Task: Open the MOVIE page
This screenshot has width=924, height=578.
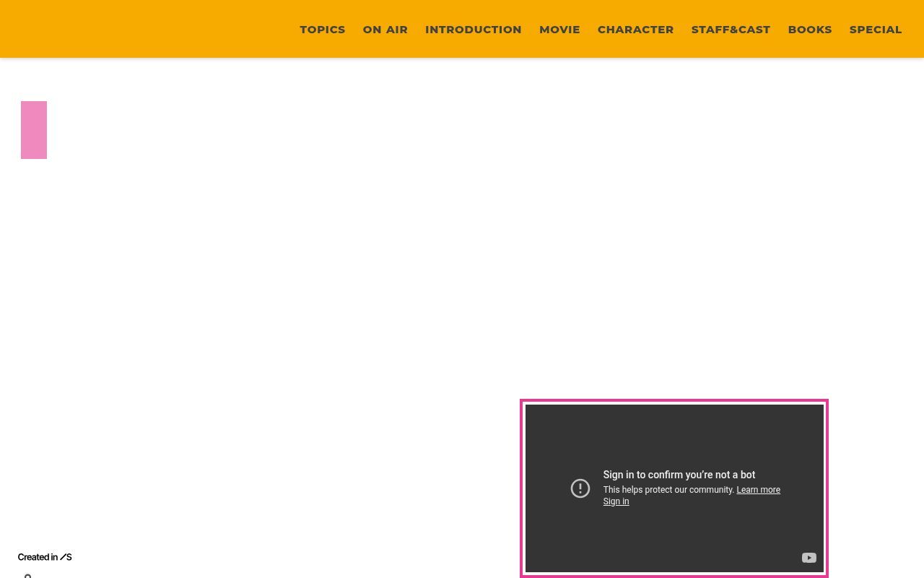Action: pos(559,30)
